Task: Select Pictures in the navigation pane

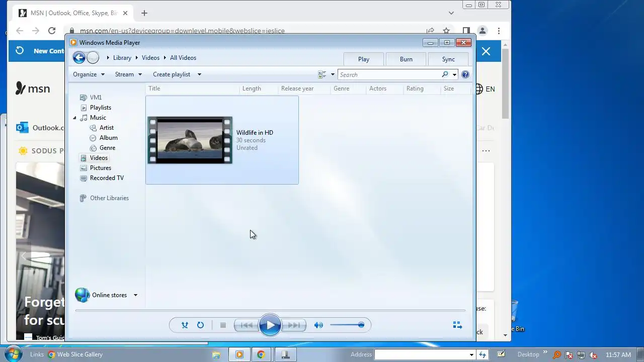Action: (x=96, y=168)
